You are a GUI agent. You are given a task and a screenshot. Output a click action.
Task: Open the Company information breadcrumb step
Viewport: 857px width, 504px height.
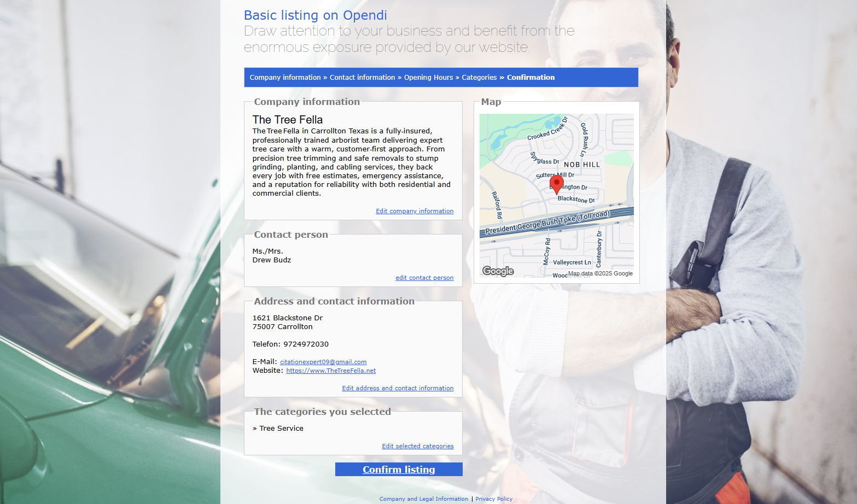click(x=285, y=78)
